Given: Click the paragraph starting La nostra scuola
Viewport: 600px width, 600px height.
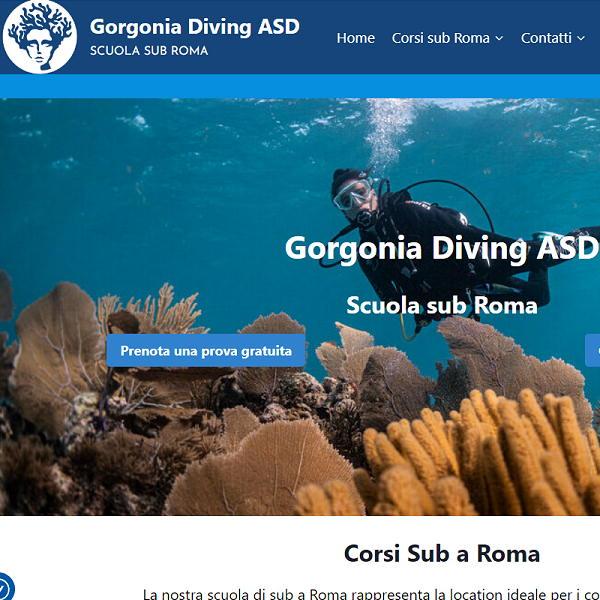Looking at the screenshot, I should pyautogui.click(x=371, y=594).
